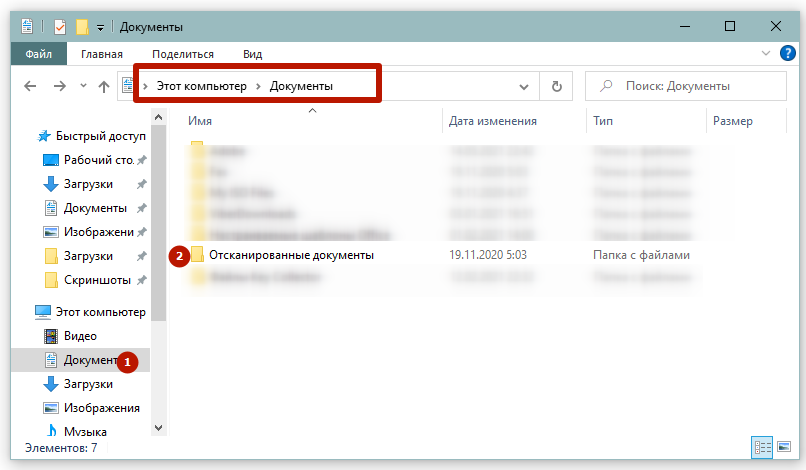The image size is (806, 470).
Task: Click the Properties icon in the title bar
Action: point(60,26)
